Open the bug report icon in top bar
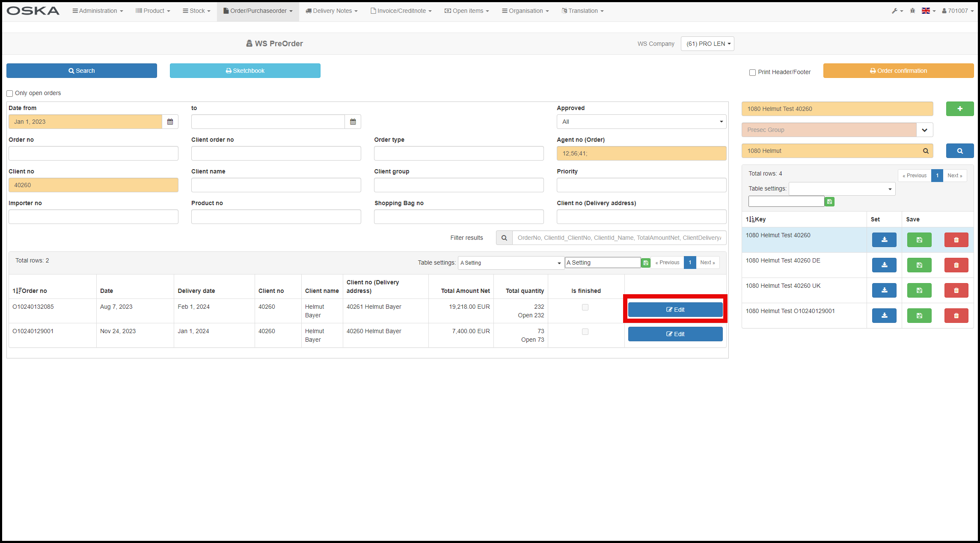Screen dimensions: 980x543 pos(912,11)
